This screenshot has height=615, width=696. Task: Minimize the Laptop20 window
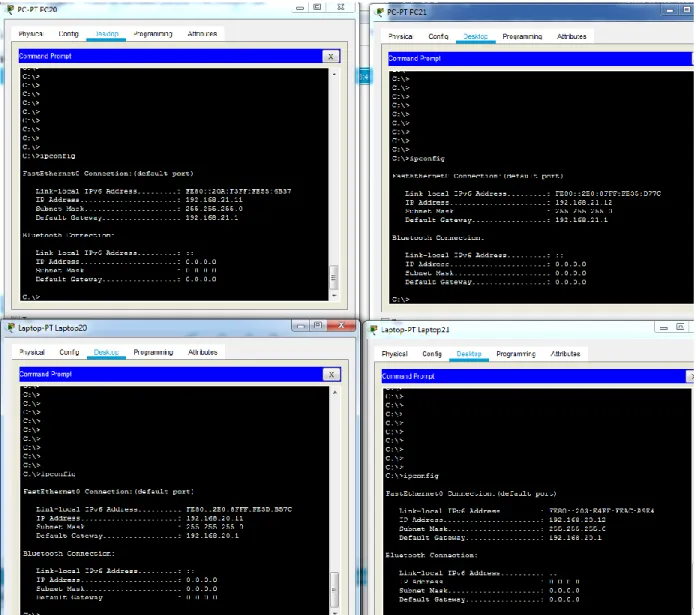click(x=301, y=326)
